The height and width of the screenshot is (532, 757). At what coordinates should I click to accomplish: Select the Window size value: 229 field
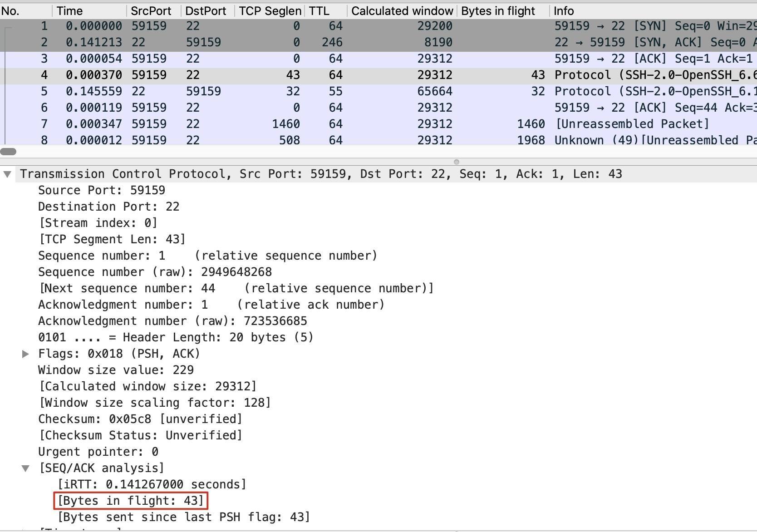(x=116, y=370)
